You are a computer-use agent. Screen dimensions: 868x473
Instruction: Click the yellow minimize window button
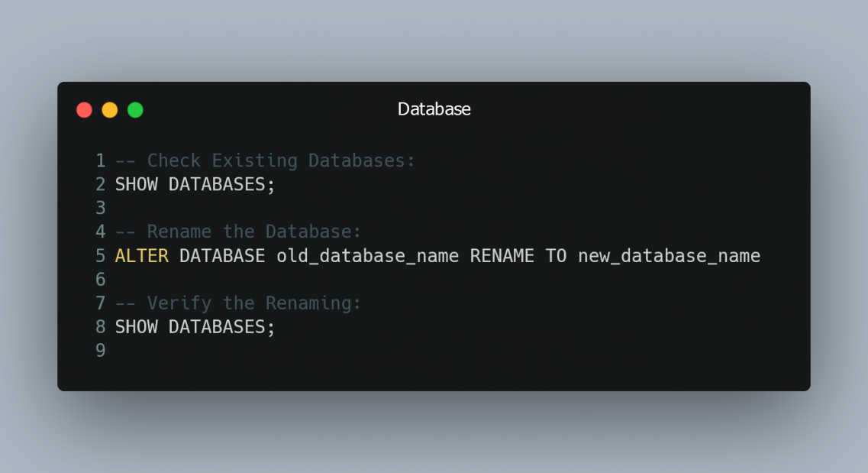(109, 109)
